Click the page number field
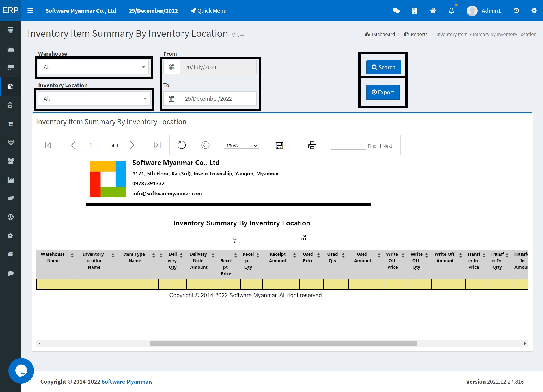Screen dimensions: 543x392 [98, 145]
